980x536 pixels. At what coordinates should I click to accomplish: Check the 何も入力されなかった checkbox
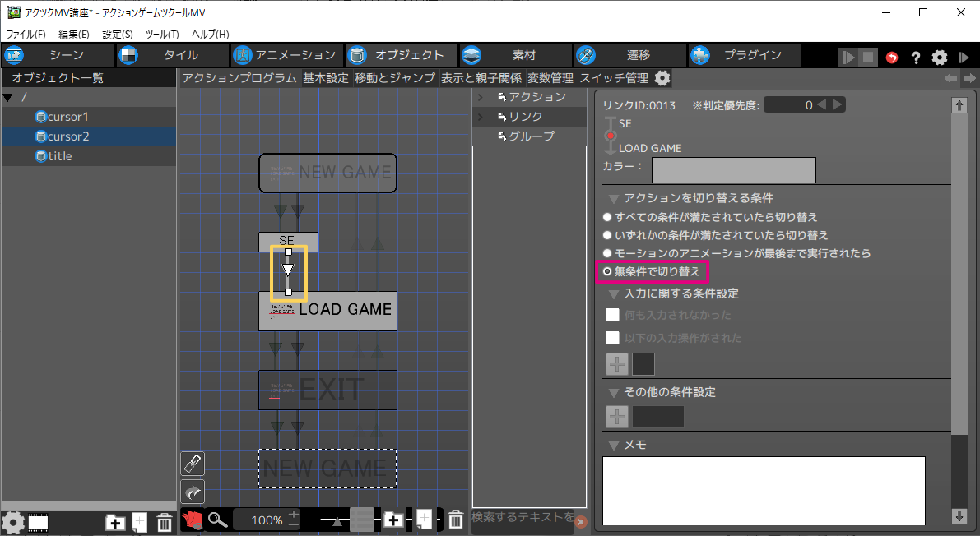pos(612,315)
